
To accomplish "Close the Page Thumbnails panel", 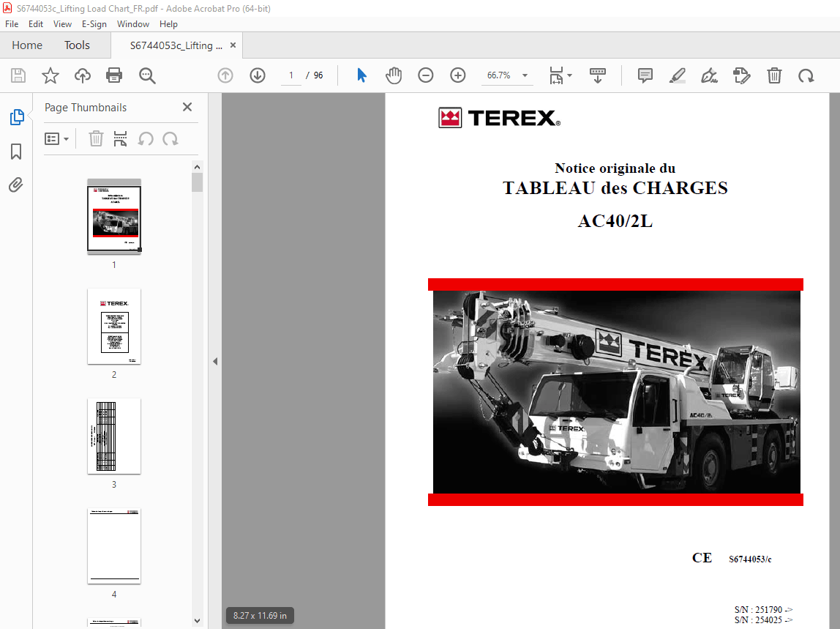I will [x=187, y=107].
